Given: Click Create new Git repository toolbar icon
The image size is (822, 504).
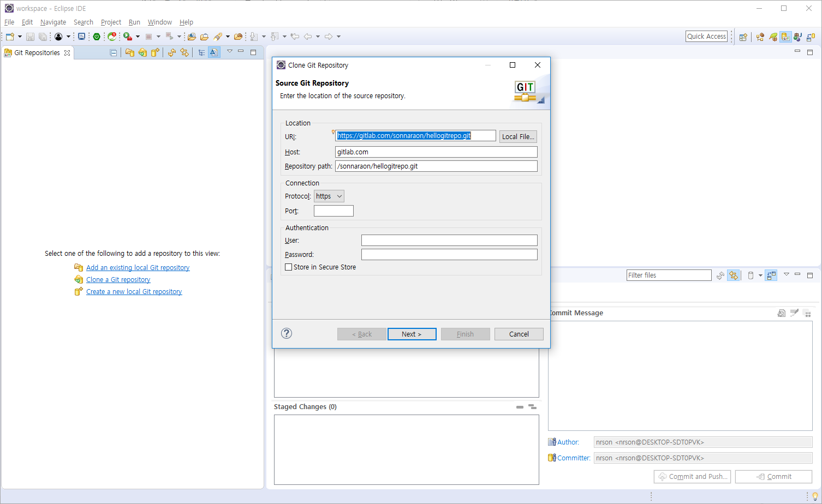Looking at the screenshot, I should click(x=155, y=52).
